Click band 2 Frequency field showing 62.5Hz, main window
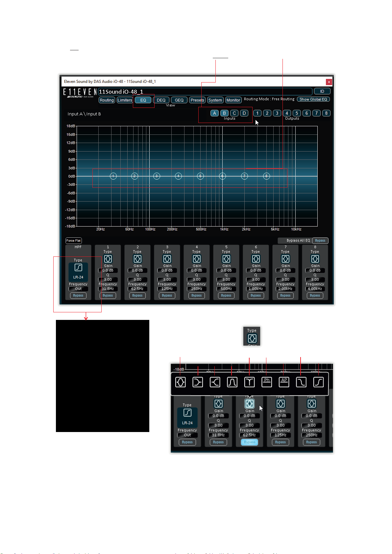 tap(137, 289)
